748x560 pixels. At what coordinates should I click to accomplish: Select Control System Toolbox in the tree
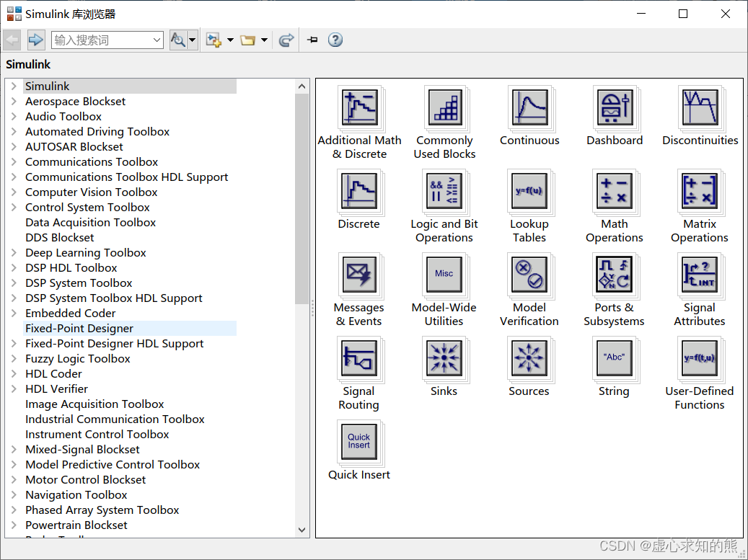tap(87, 208)
